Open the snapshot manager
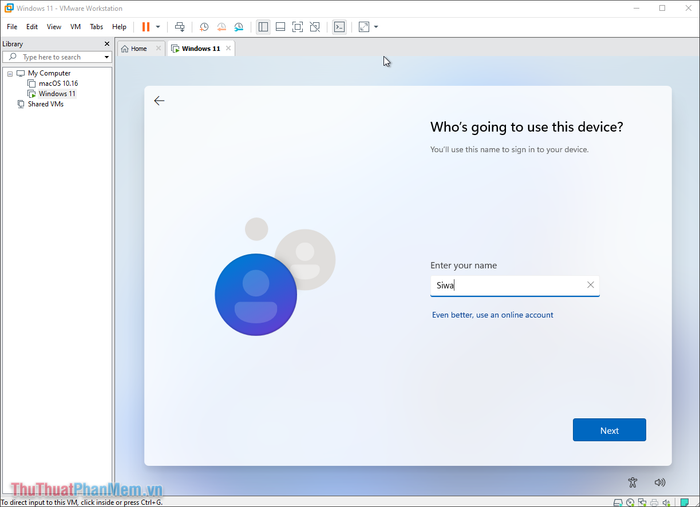Viewport: 700px width, 507px height. point(239,27)
